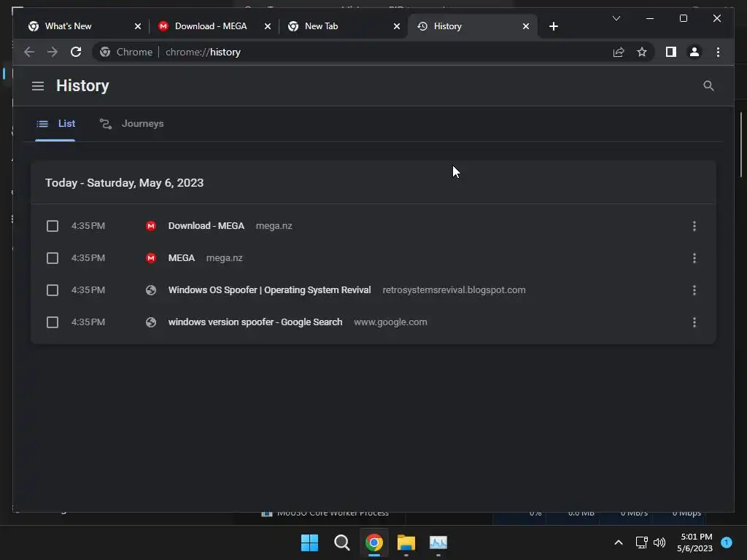This screenshot has height=560, width=747.
Task: Open the MEGA history link
Action: pyautogui.click(x=182, y=258)
